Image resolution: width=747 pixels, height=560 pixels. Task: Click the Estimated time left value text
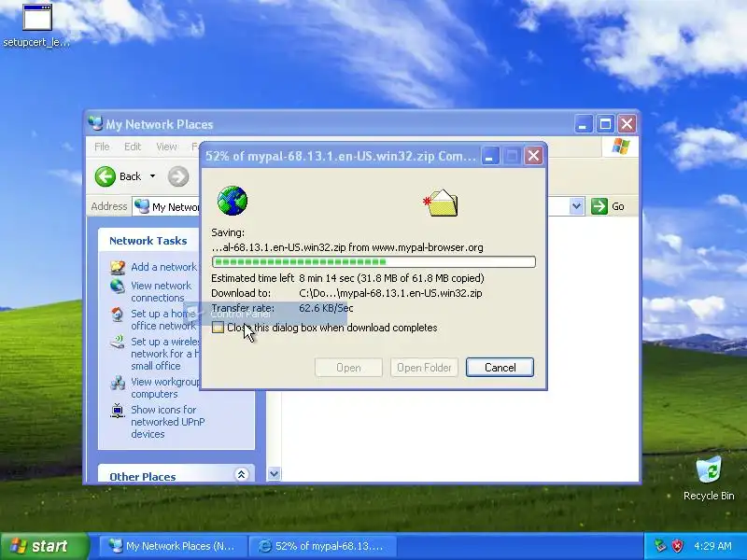point(391,278)
